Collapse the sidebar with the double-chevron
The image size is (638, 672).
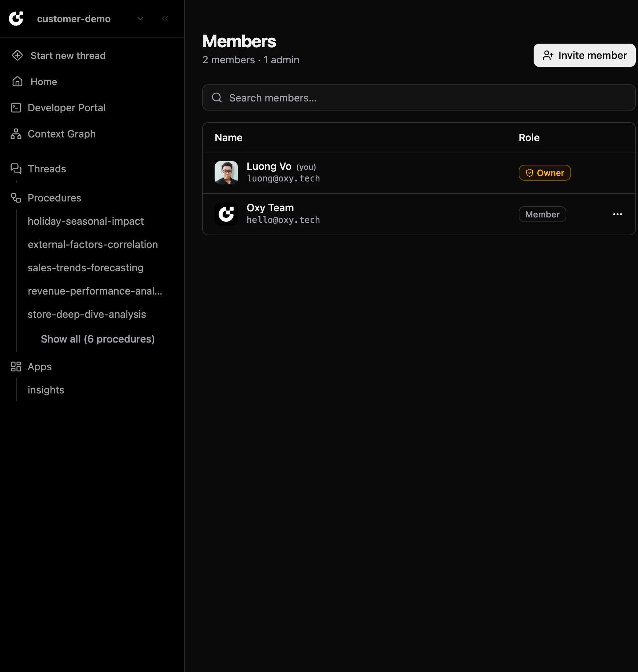coord(166,18)
